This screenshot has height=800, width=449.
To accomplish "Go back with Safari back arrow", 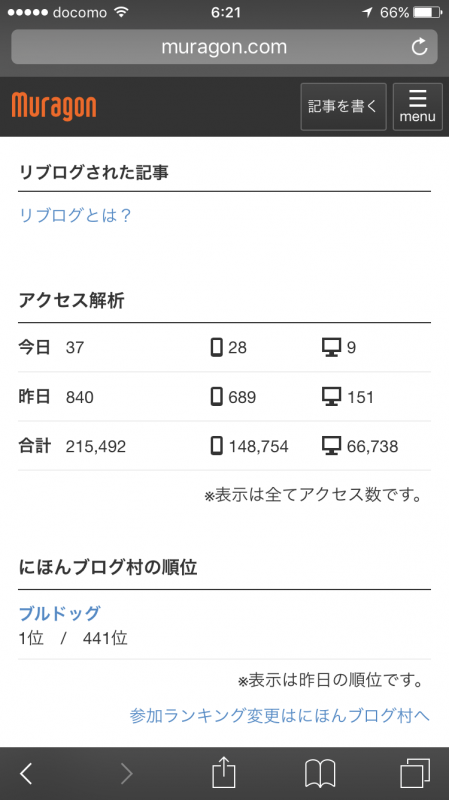I will pyautogui.click(x=26, y=773).
